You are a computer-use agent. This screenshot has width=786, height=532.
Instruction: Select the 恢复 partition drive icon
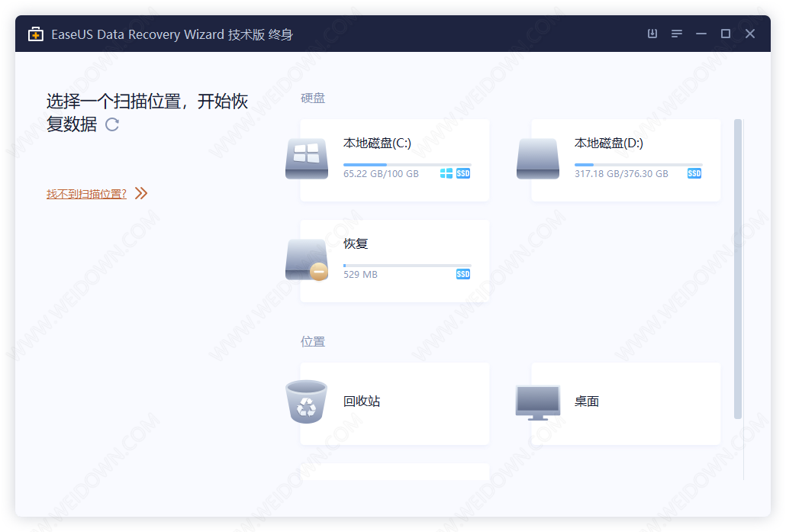(x=307, y=260)
